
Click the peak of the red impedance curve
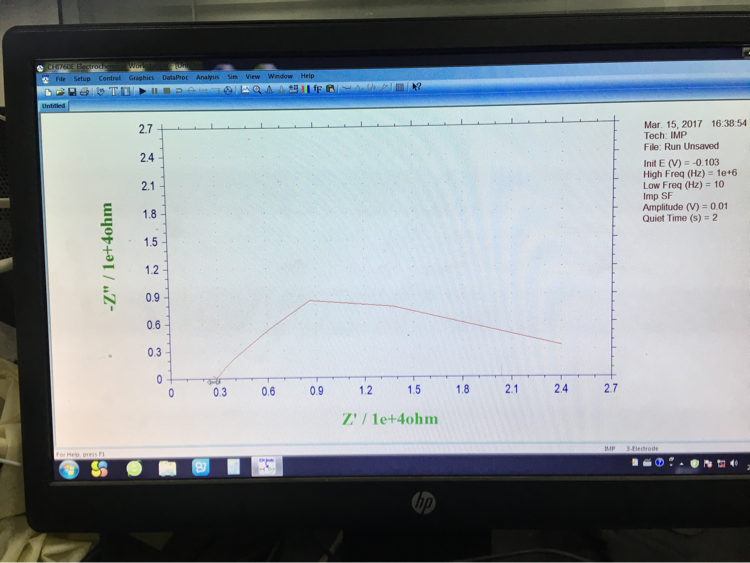[310, 300]
